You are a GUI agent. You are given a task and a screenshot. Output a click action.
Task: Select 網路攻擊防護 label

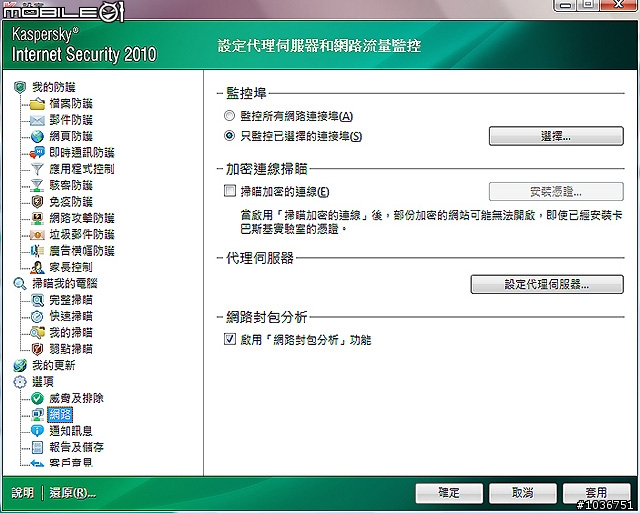(82, 218)
